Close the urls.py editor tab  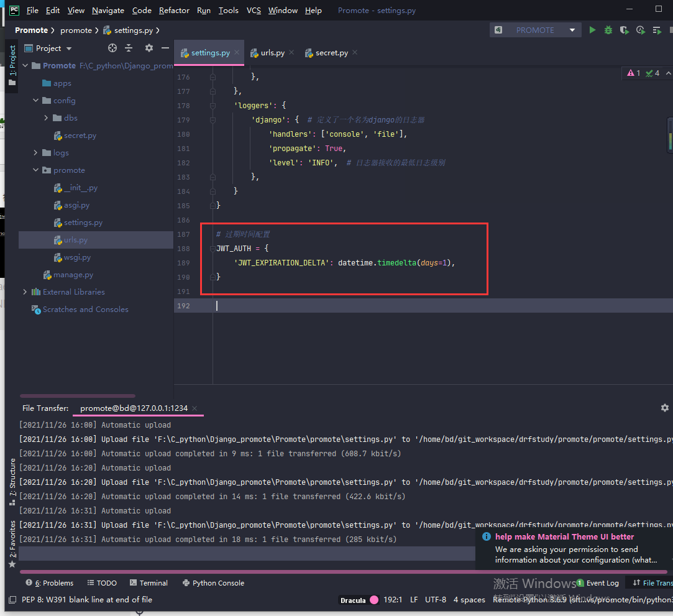point(291,52)
